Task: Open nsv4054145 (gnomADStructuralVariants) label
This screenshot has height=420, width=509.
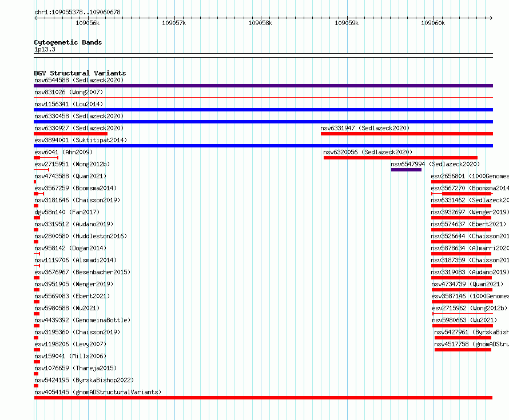Action: pos(98,392)
